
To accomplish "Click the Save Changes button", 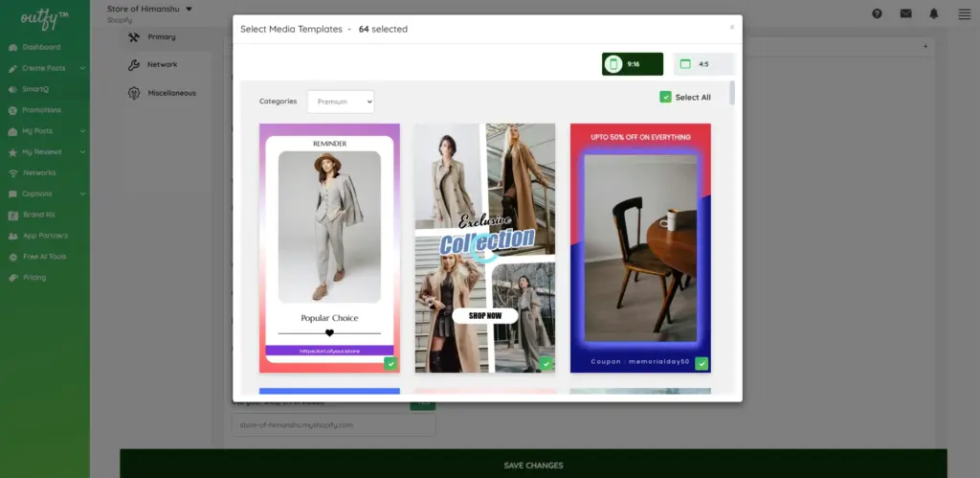I will coord(533,466).
